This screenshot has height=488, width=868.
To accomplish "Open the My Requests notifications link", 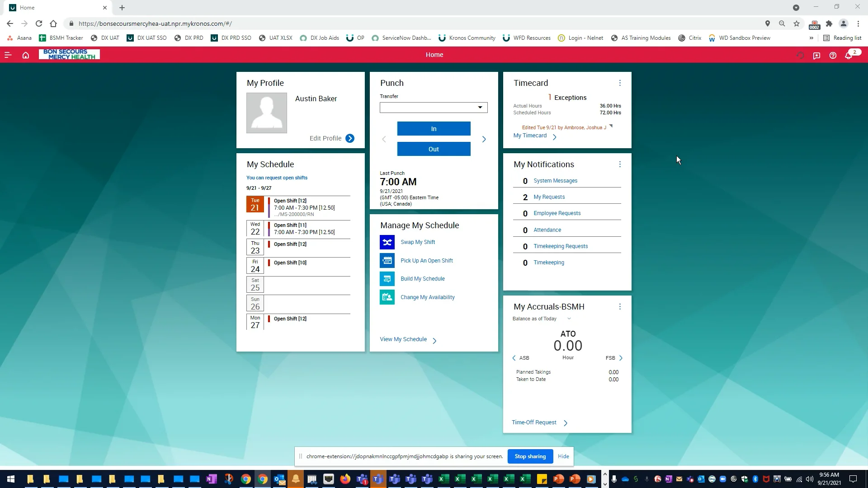I will click(x=549, y=197).
